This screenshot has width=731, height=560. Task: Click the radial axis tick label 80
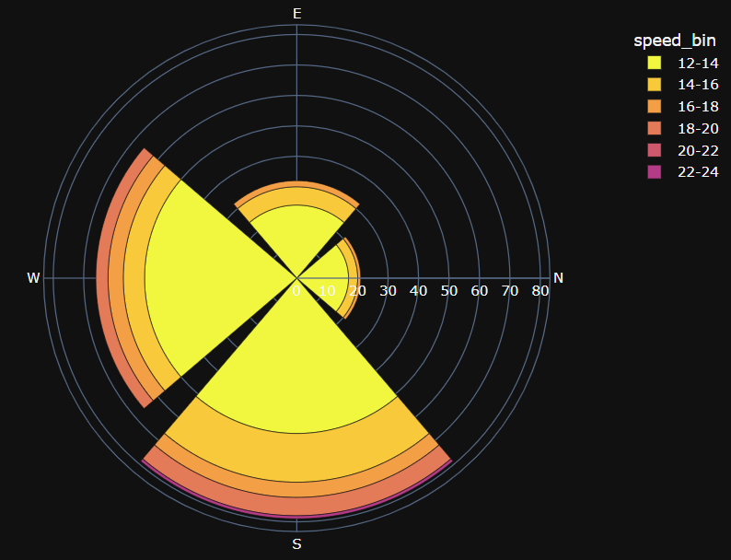tap(540, 291)
